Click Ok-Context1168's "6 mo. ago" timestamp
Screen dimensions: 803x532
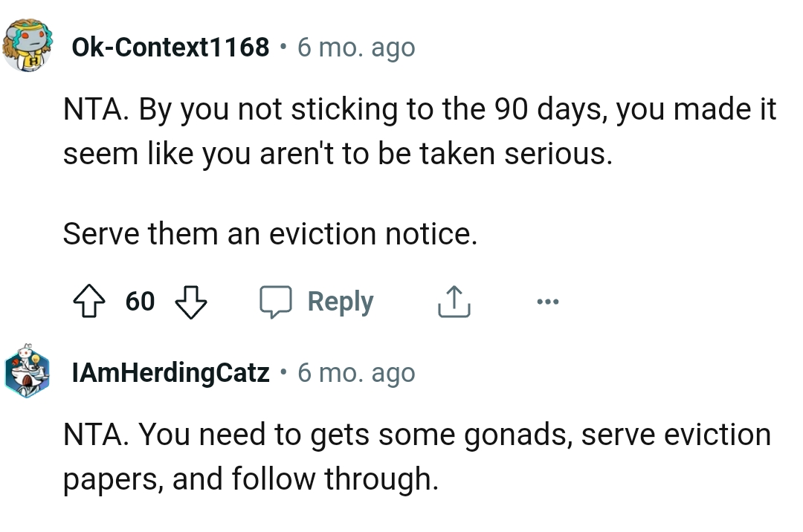coord(356,48)
